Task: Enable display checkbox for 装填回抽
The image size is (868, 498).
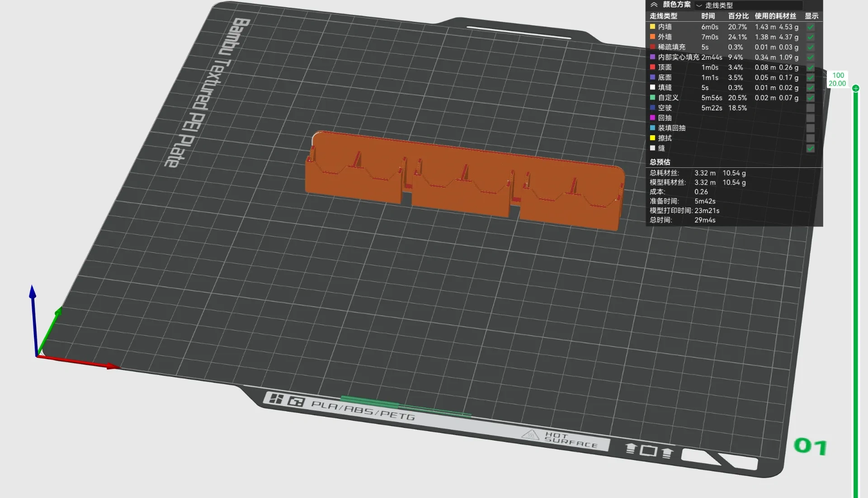Action: tap(810, 128)
